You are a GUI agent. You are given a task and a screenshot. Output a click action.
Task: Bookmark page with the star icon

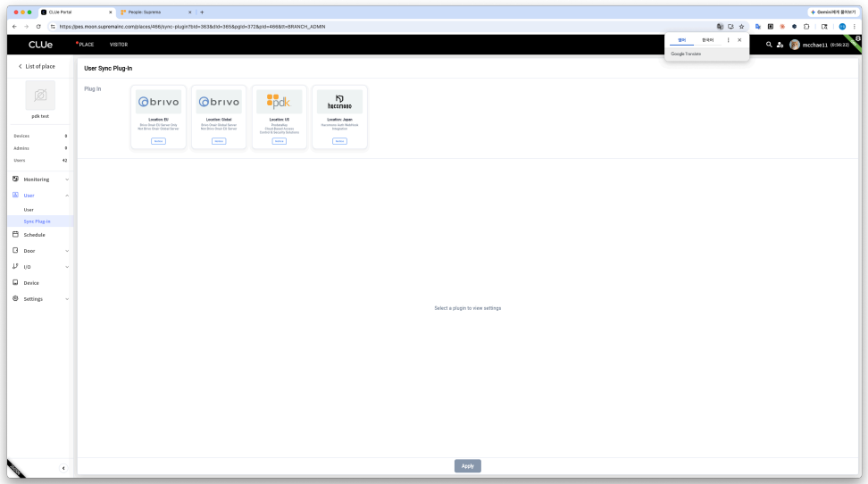742,27
